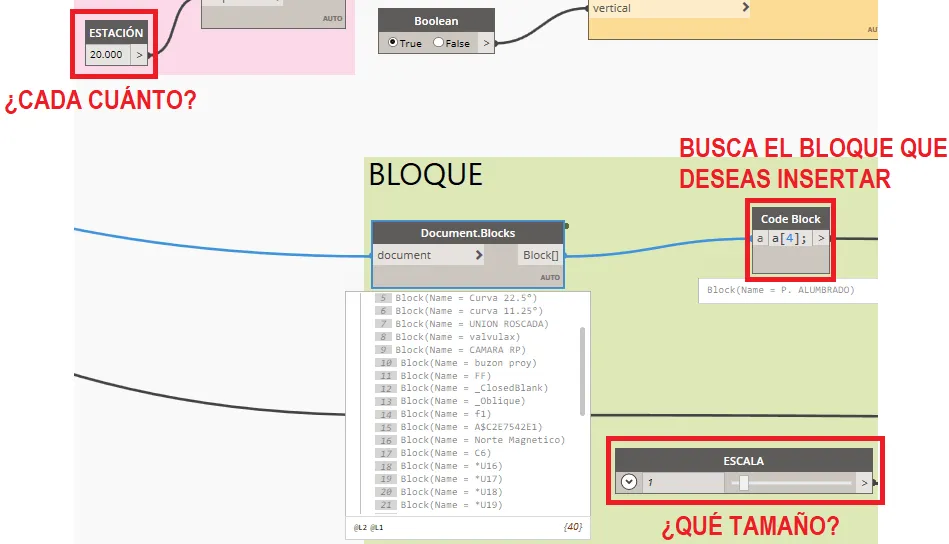Select list item Block(Name = _ClosedBlank)

coord(474,388)
